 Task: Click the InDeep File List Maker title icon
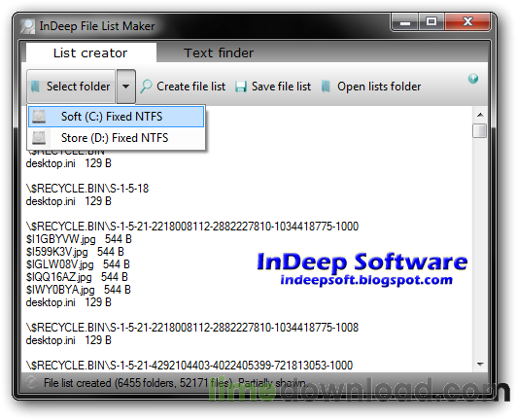(27, 26)
